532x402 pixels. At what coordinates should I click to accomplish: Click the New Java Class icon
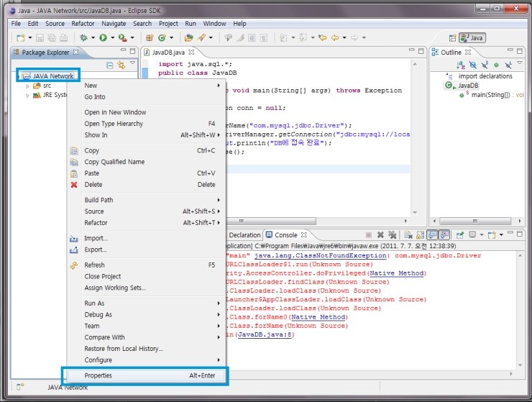tap(162, 37)
